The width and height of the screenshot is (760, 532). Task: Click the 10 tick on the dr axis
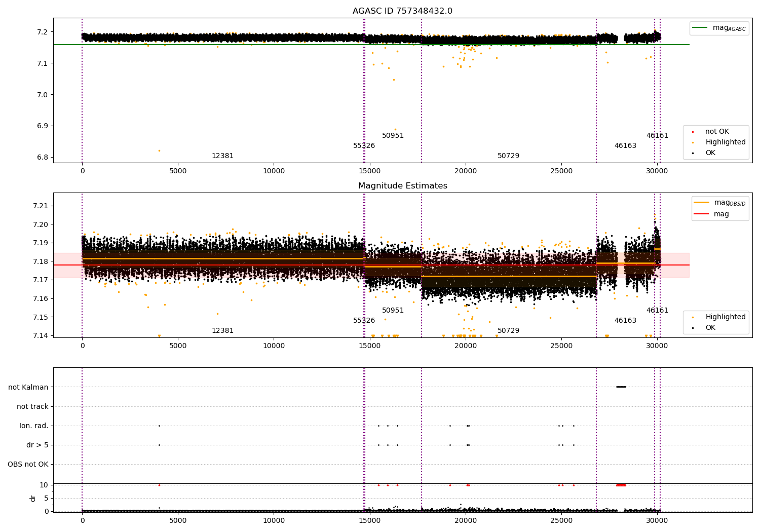[44, 485]
